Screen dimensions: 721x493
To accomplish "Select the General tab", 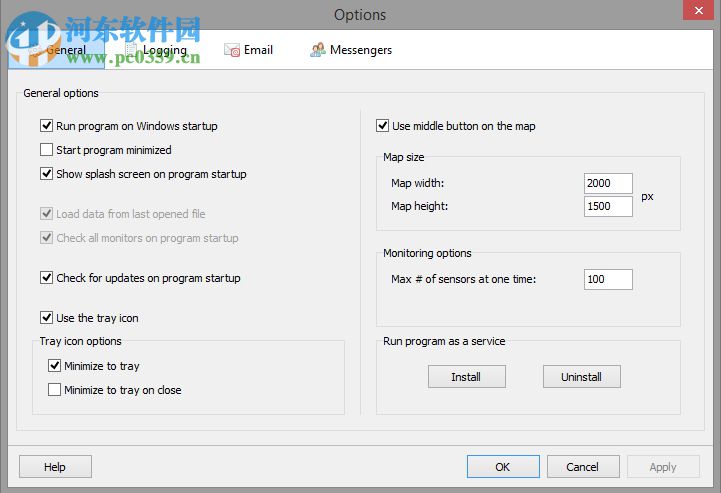I will [x=57, y=50].
